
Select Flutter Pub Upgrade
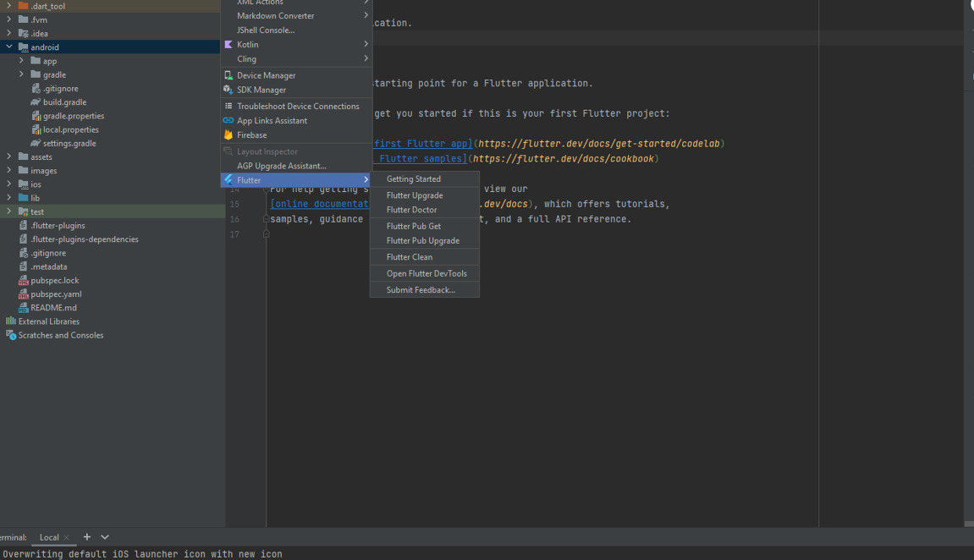(x=424, y=241)
